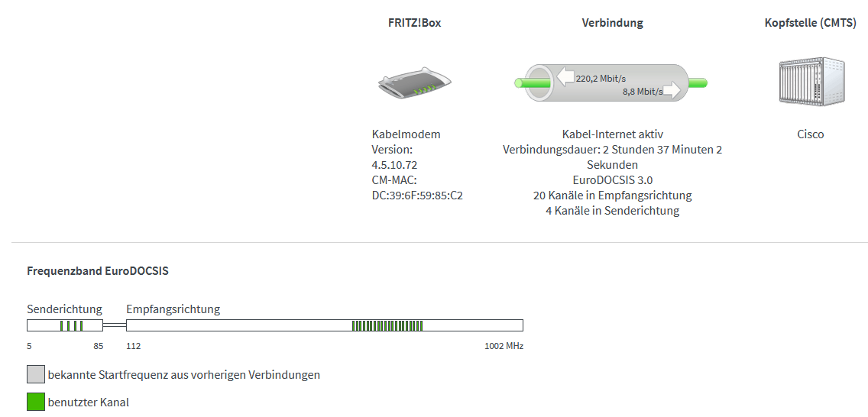Click the FRITZ!Box router icon
868x417 pixels.
(x=414, y=82)
